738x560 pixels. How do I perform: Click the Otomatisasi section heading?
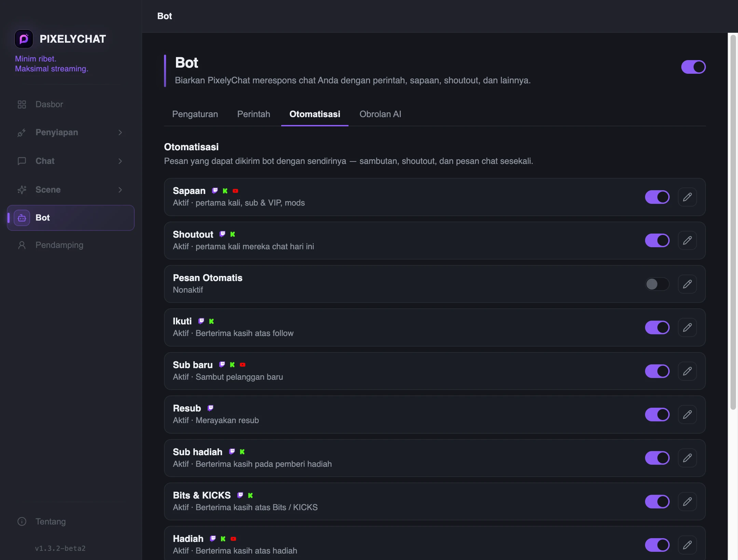[191, 147]
